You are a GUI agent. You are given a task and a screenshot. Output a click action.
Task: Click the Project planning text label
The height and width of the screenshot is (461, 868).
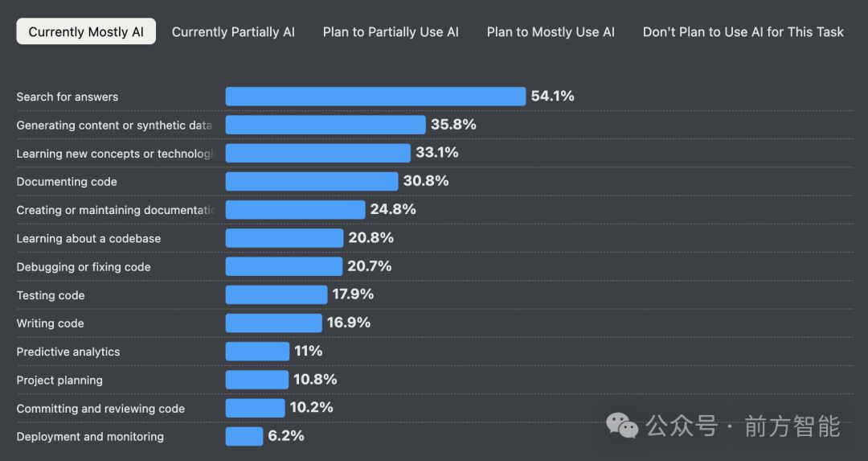(59, 380)
